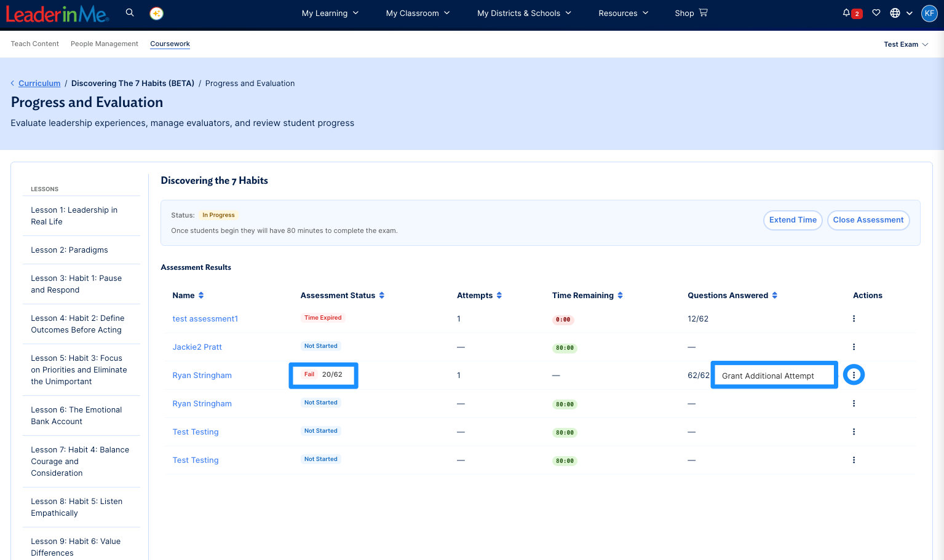Expand the My Learning menu
Image resolution: width=944 pixels, height=560 pixels.
(x=330, y=13)
